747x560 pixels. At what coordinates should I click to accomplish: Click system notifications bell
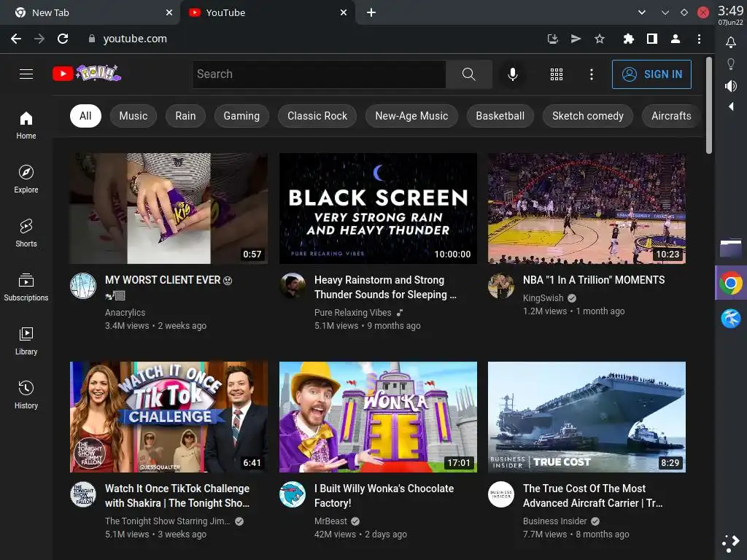[731, 42]
